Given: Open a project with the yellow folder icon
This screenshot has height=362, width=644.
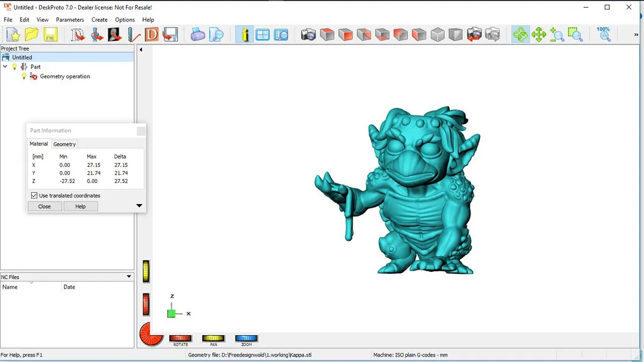Looking at the screenshot, I should 32,35.
